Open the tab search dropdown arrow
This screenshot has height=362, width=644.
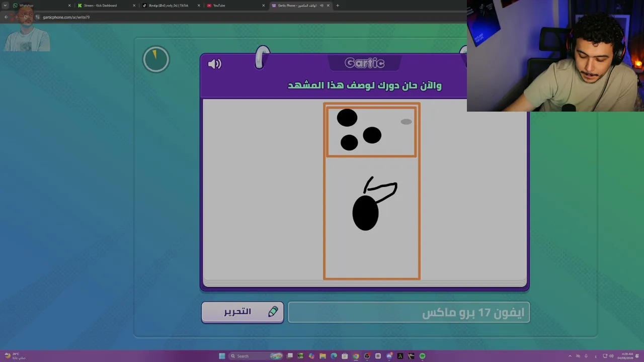[x=6, y=6]
